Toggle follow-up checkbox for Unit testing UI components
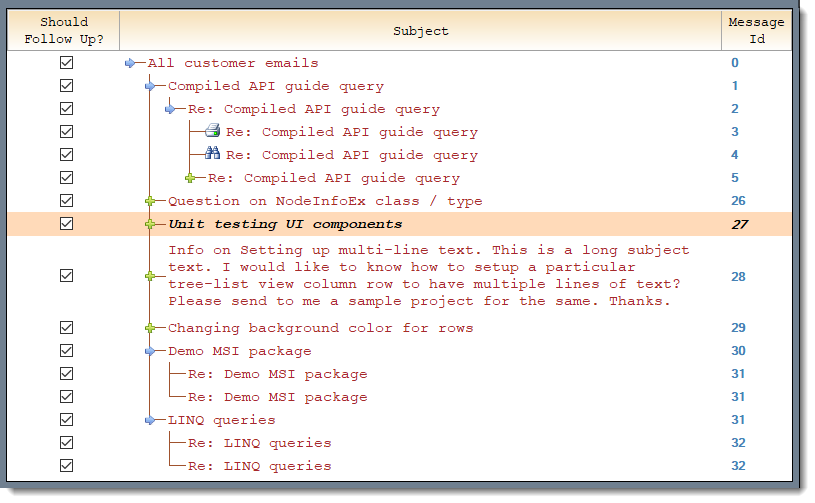The width and height of the screenshot is (815, 503). [67, 223]
